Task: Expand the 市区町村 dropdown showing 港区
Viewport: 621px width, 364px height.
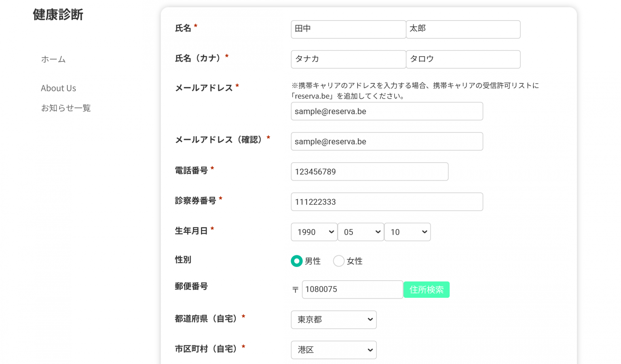Action: 334,350
